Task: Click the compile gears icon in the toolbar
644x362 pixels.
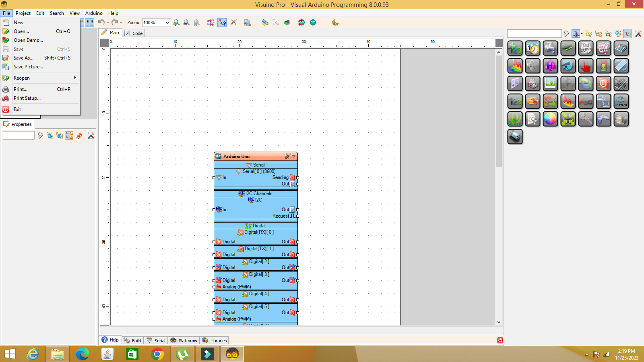Action: pos(265,23)
